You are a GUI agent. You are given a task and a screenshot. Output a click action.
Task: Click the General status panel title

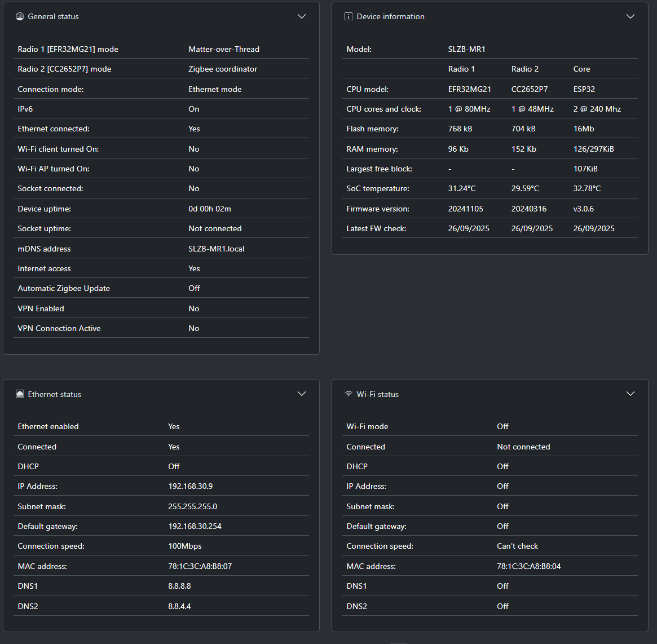coord(54,16)
